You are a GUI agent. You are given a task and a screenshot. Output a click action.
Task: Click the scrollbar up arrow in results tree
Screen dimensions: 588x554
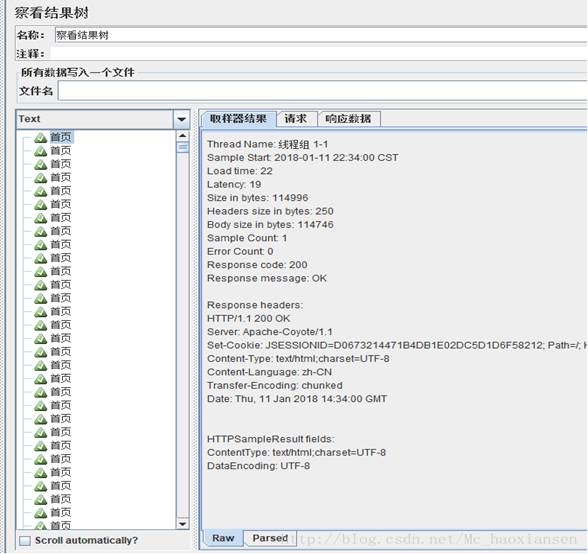(x=183, y=135)
